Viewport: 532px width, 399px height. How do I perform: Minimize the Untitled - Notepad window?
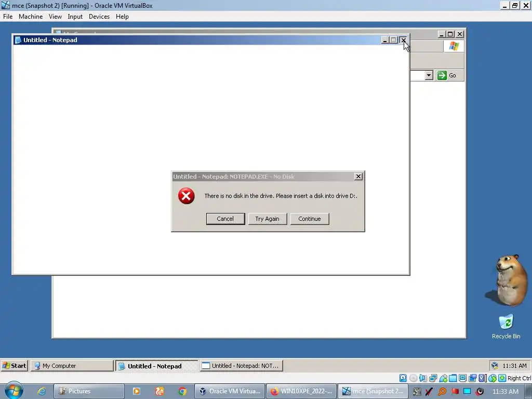pyautogui.click(x=385, y=40)
